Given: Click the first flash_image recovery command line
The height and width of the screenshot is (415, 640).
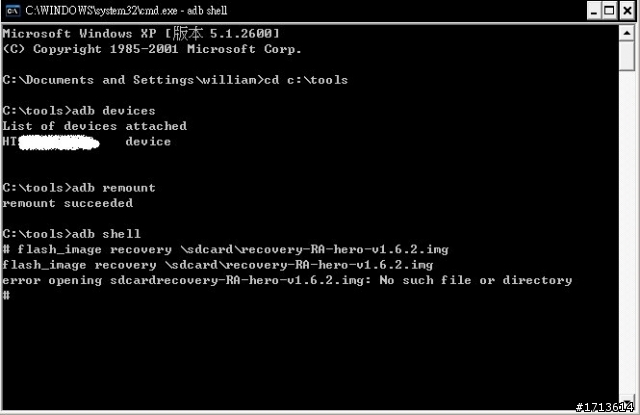Looking at the screenshot, I should coord(225,249).
